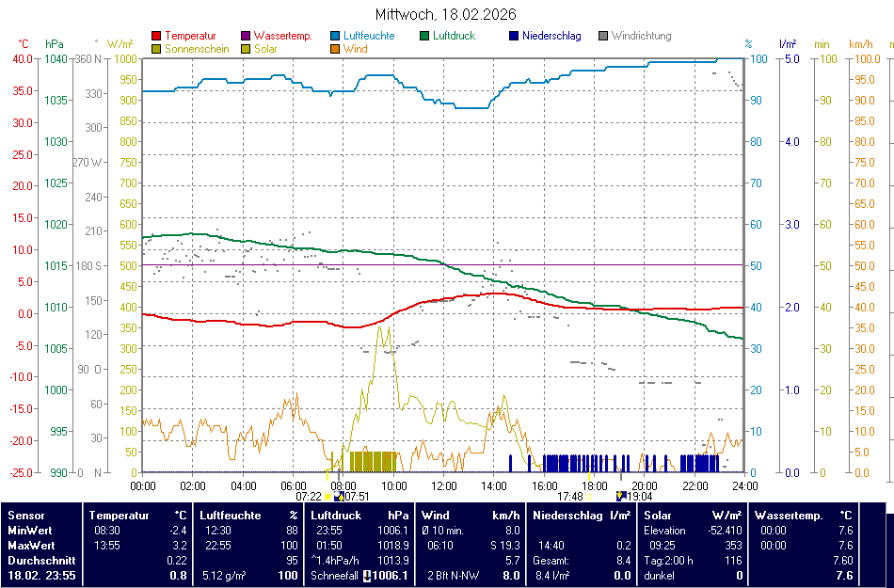Viewport: 894px width, 588px height.
Task: Click the green Luftdruck legend square
Action: click(x=425, y=37)
